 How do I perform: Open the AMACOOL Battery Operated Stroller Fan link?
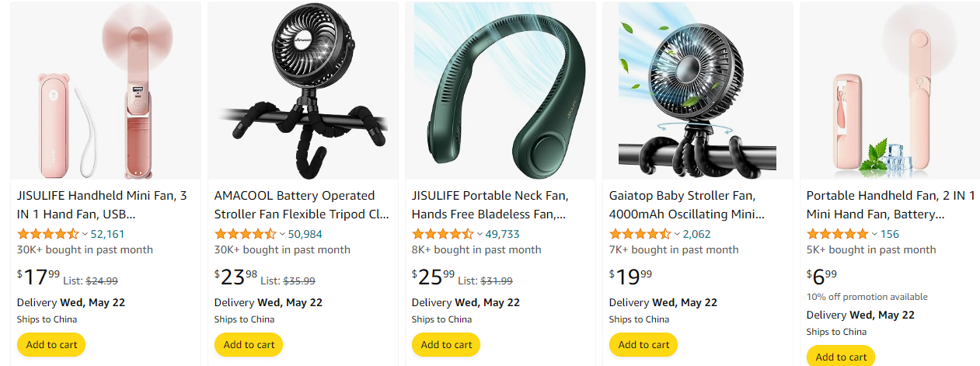(302, 204)
